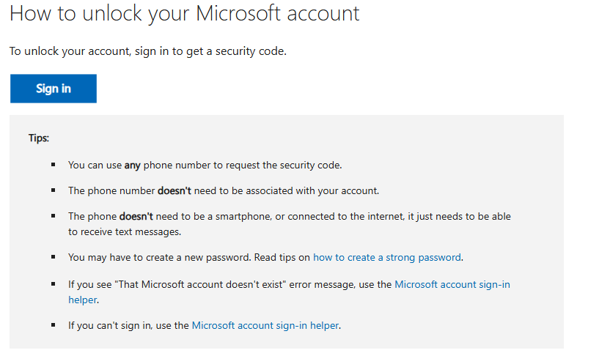Click "request the security code" text in first tip

pos(284,165)
